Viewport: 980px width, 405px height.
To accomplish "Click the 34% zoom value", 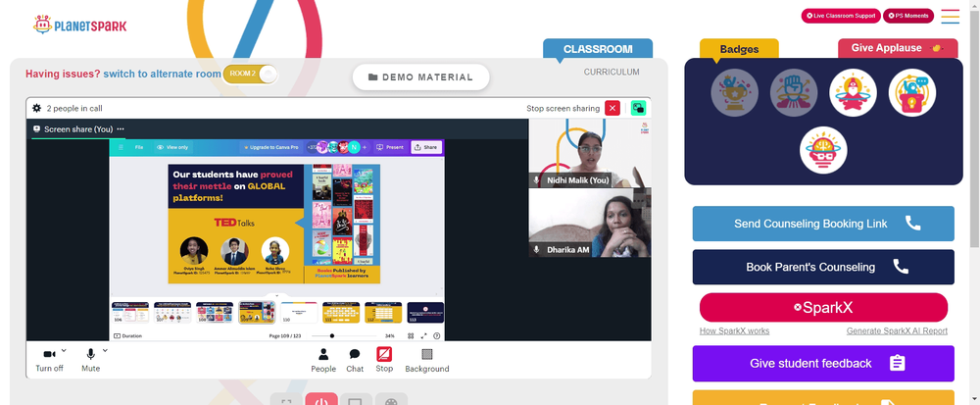I will point(389,335).
